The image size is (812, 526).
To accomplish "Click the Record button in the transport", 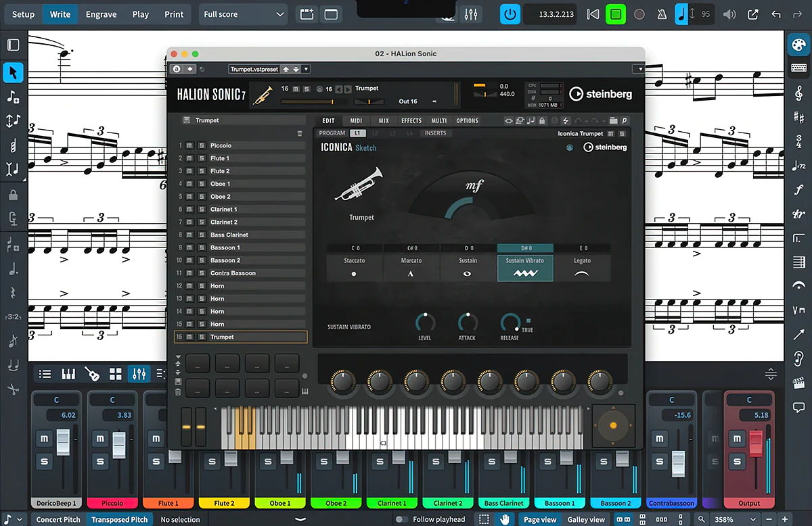I will coord(639,14).
